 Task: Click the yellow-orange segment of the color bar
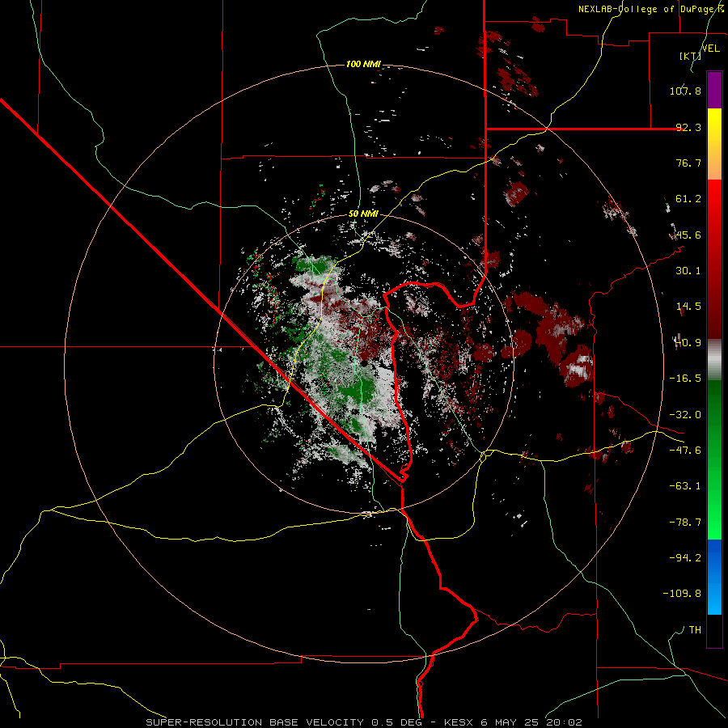[x=714, y=144]
